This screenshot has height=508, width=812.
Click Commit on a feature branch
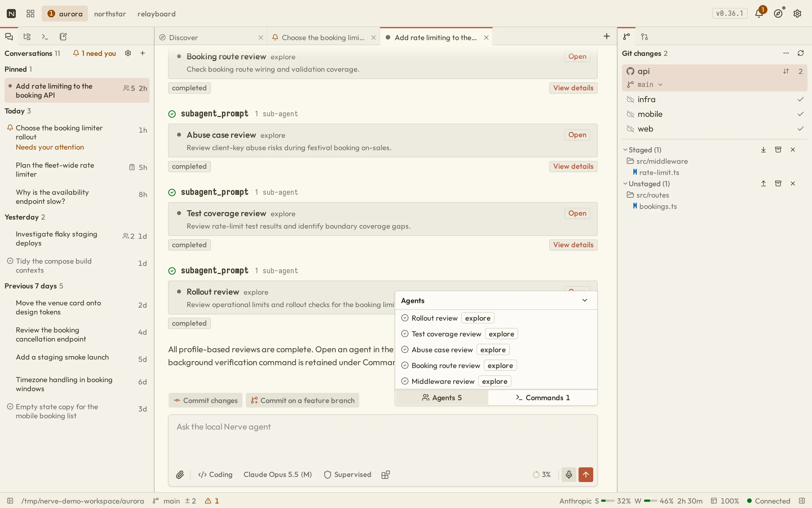303,400
